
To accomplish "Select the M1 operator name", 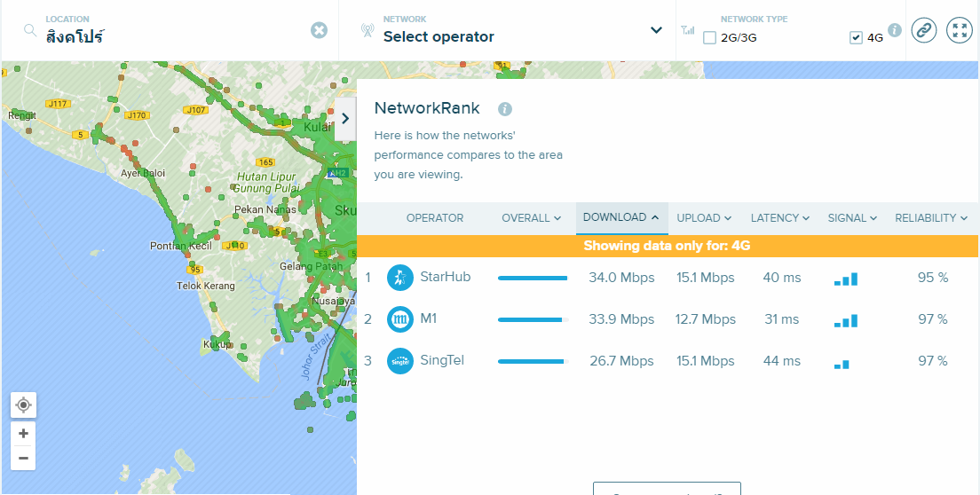I will point(429,318).
